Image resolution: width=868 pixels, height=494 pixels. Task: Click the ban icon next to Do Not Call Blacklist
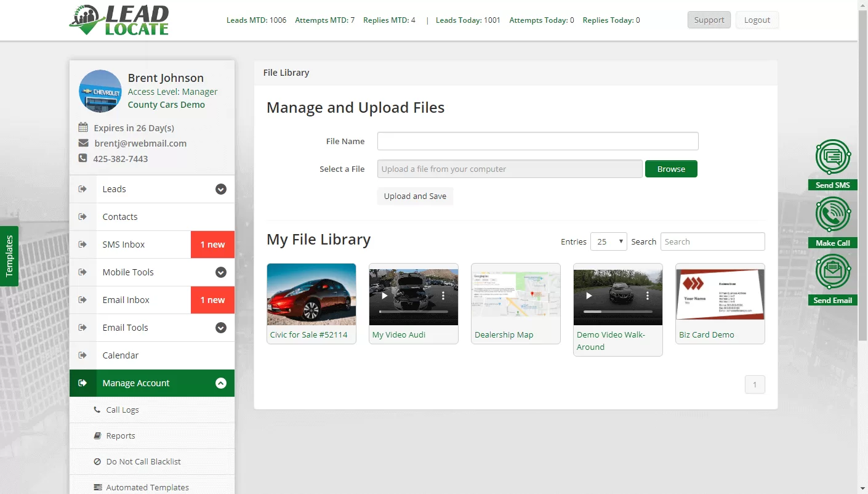point(97,461)
